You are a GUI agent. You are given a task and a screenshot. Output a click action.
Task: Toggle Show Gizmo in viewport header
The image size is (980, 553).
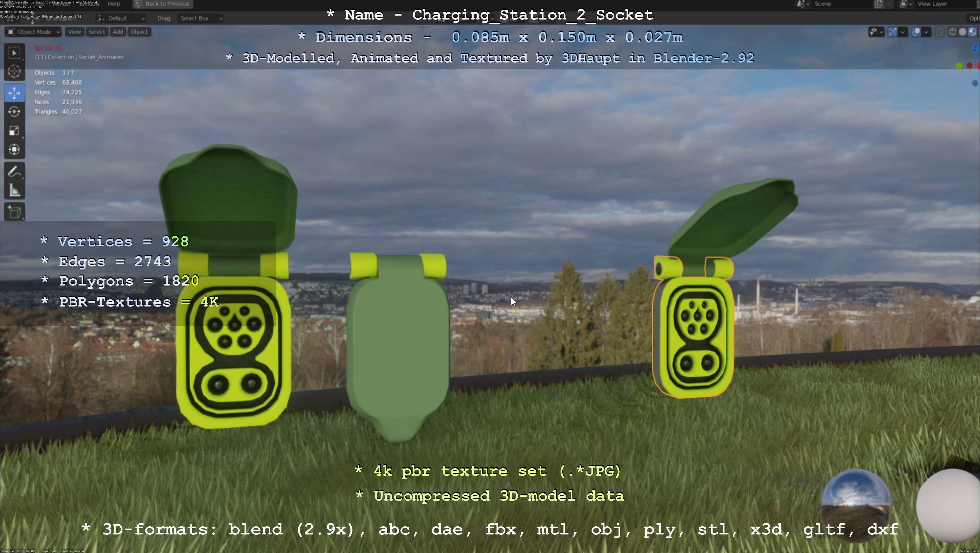893,32
